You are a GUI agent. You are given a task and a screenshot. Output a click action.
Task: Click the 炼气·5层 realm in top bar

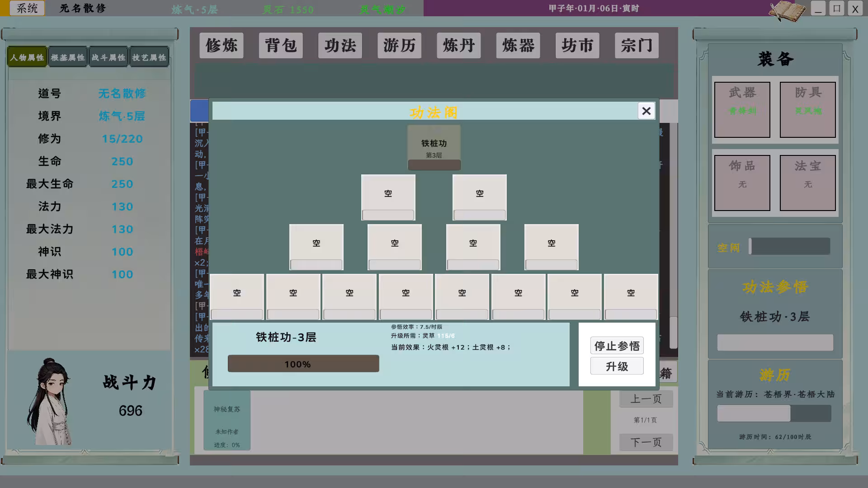coord(194,9)
